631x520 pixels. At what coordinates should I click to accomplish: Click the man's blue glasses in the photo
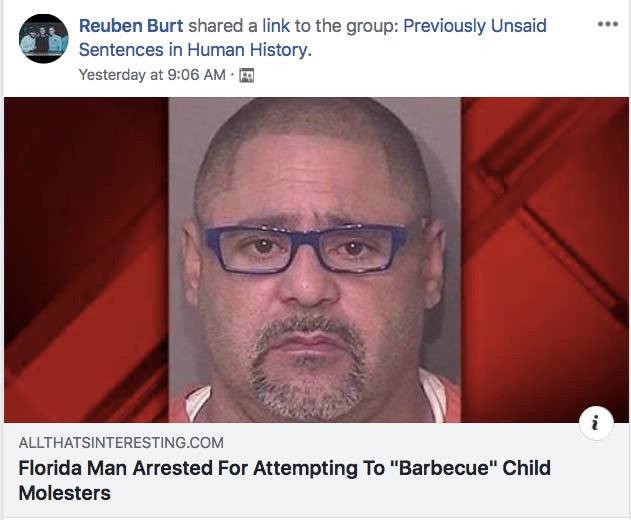point(306,248)
